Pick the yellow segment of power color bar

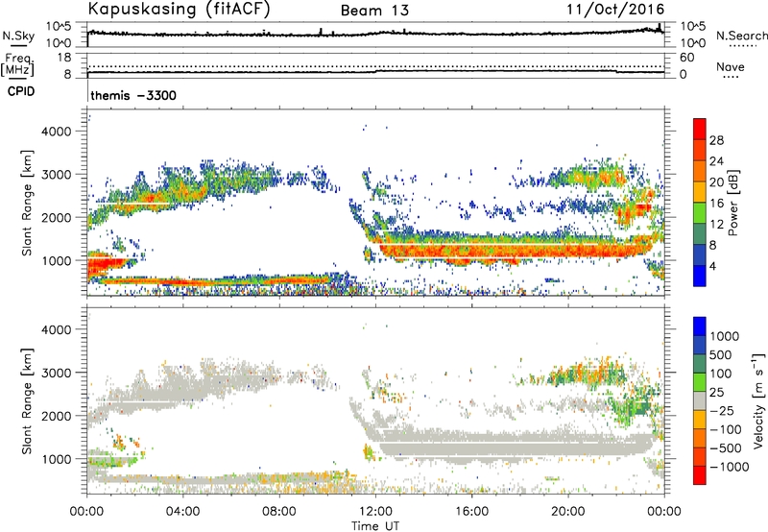[700, 191]
